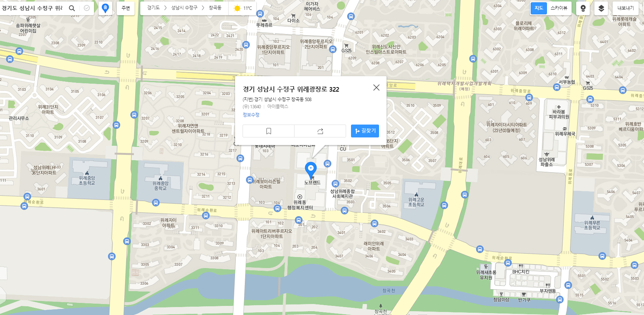Select the 위례중앙 초등학교 school icon
Image resolution: width=644 pixels, height=315 pixels.
point(87,173)
